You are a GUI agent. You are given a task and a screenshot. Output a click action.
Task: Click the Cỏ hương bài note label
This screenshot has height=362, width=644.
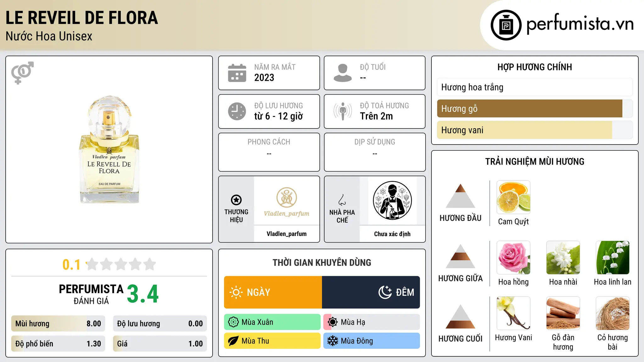point(613,342)
